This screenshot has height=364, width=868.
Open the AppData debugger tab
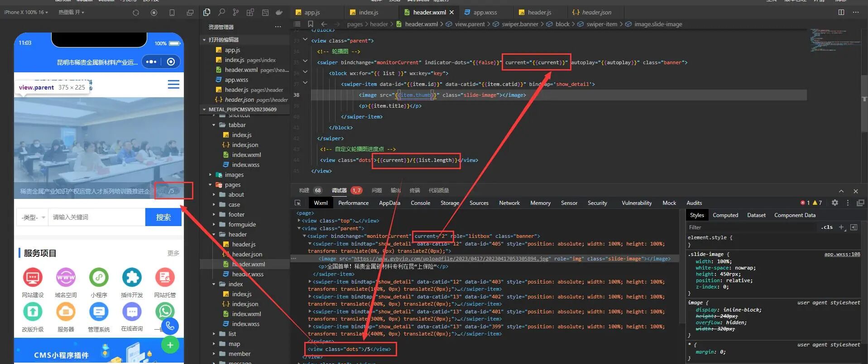click(x=389, y=203)
